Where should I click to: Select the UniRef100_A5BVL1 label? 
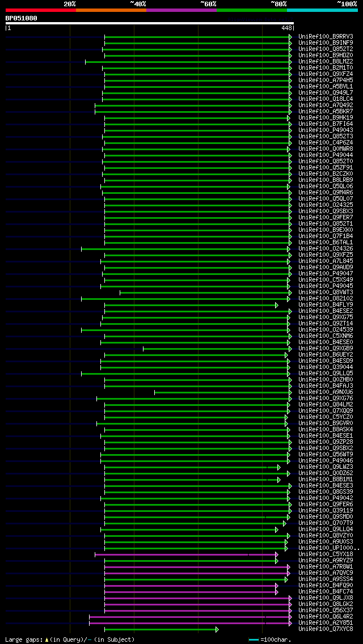326,86
